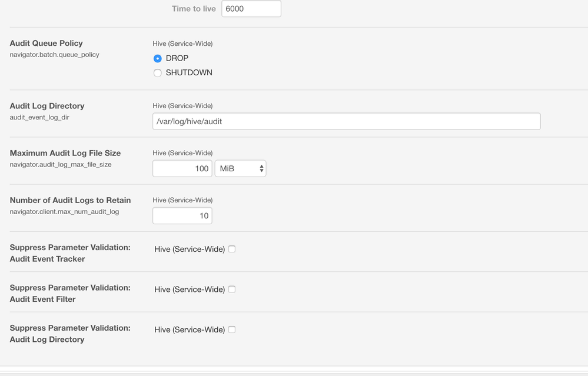The image size is (588, 376).
Task: Check Suppress Validation checkbox for Audit Log Directory
Action: tap(232, 330)
